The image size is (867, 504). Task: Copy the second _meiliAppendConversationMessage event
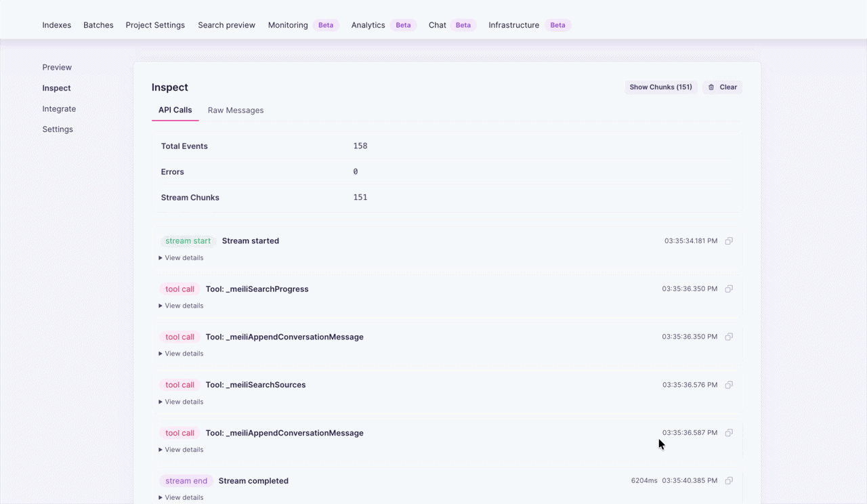coord(729,433)
